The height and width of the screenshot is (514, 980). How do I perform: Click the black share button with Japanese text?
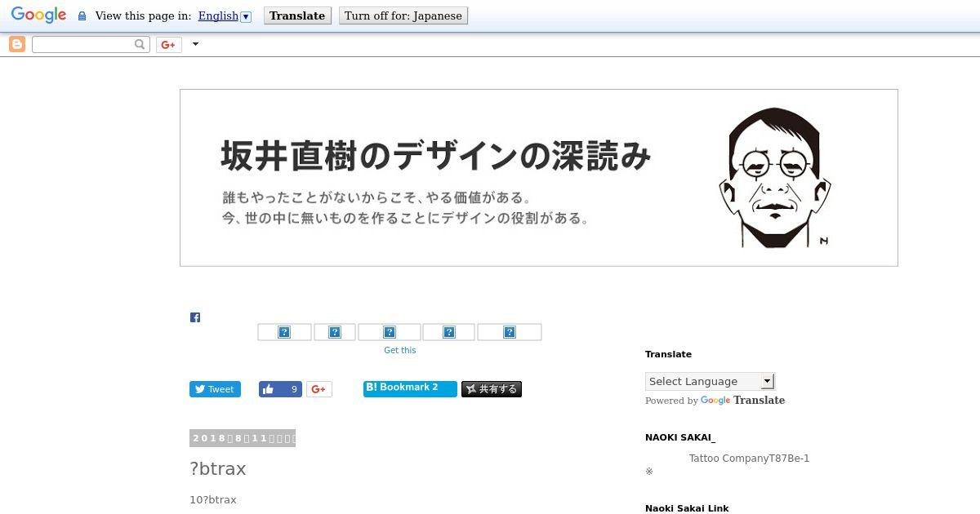click(x=492, y=389)
